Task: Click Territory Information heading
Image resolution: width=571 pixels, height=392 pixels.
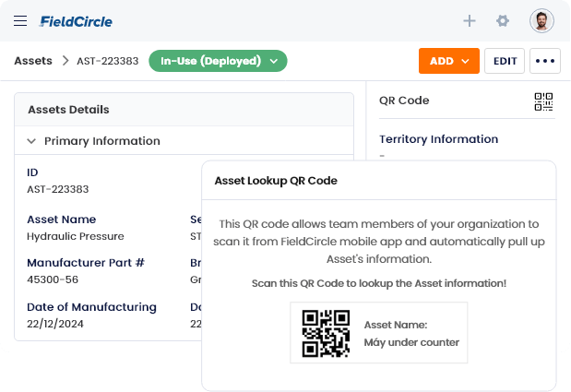Action: [438, 139]
